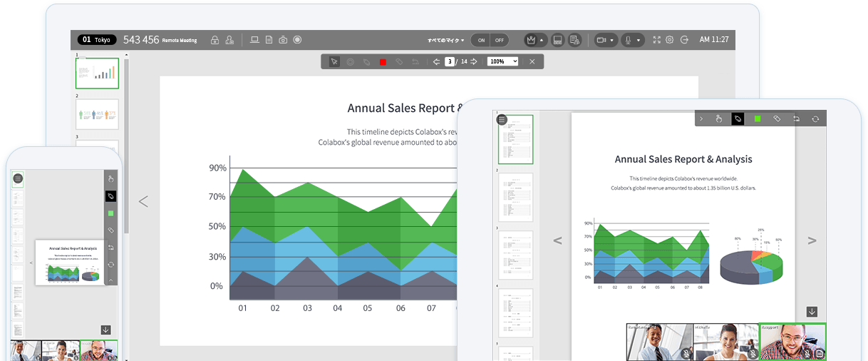Image resolution: width=868 pixels, height=361 pixels.
Task: Undo annotation on tablet toolbar
Action: [x=796, y=118]
